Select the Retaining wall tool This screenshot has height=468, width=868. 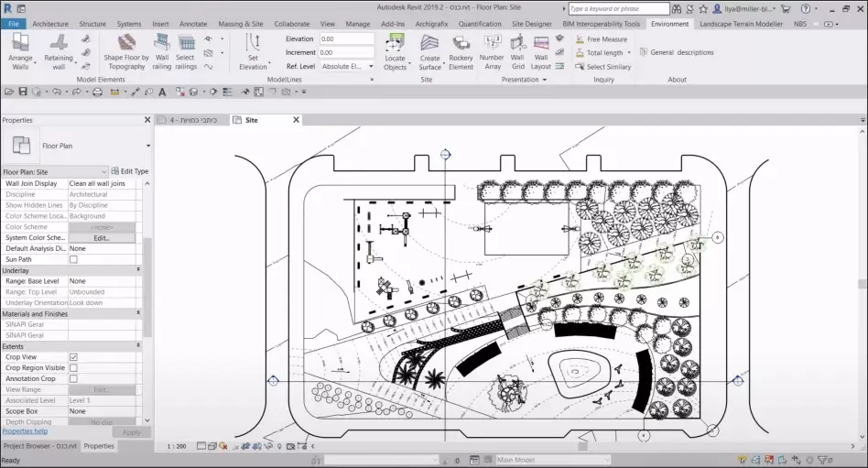click(x=59, y=50)
